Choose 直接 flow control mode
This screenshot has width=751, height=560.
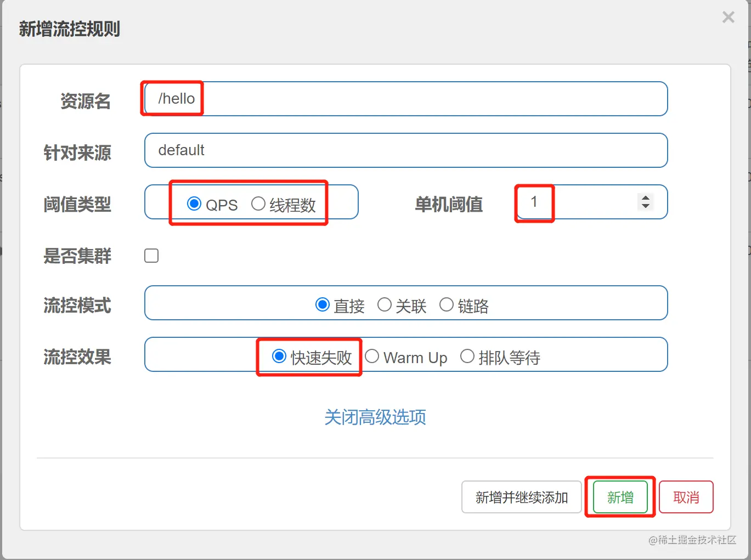coord(323,304)
